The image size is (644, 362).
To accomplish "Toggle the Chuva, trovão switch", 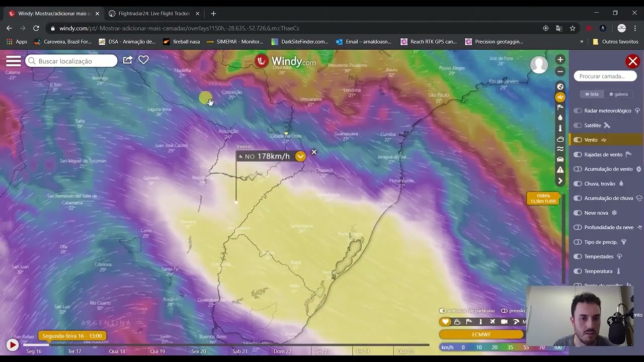I will 578,184.
